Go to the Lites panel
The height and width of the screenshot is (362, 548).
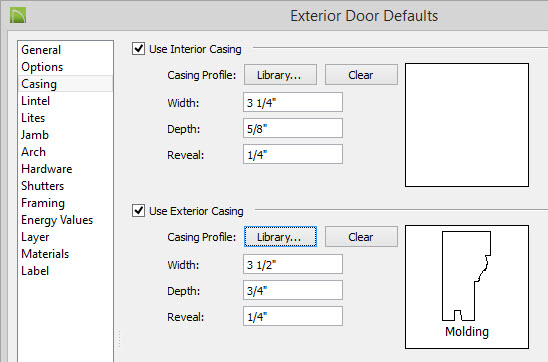(x=65, y=118)
